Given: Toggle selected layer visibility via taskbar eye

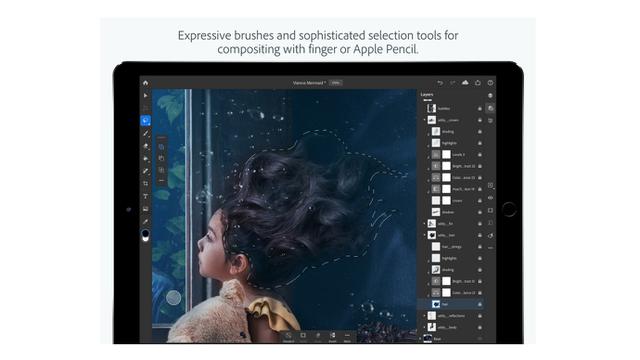Looking at the screenshot, I should point(491,198).
